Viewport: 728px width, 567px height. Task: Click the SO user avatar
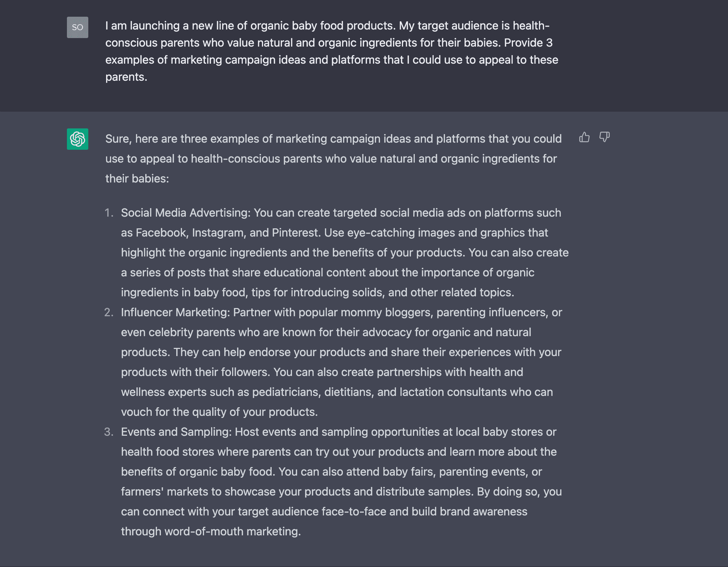pyautogui.click(x=78, y=27)
